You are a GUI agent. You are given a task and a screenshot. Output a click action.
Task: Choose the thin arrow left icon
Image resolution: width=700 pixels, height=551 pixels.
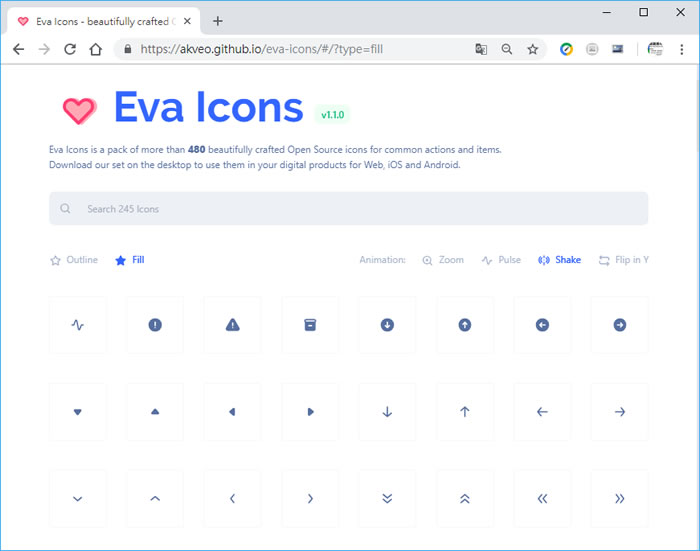pos(542,412)
